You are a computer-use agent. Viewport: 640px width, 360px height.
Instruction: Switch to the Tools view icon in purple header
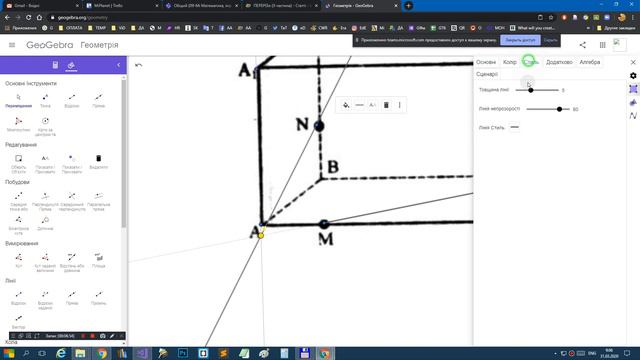(71, 65)
